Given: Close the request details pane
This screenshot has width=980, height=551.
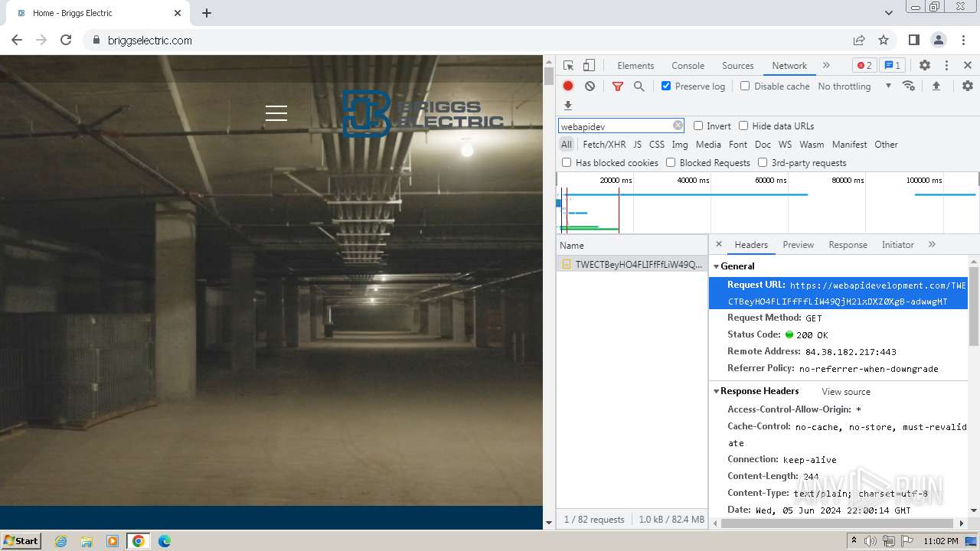Looking at the screenshot, I should point(718,244).
